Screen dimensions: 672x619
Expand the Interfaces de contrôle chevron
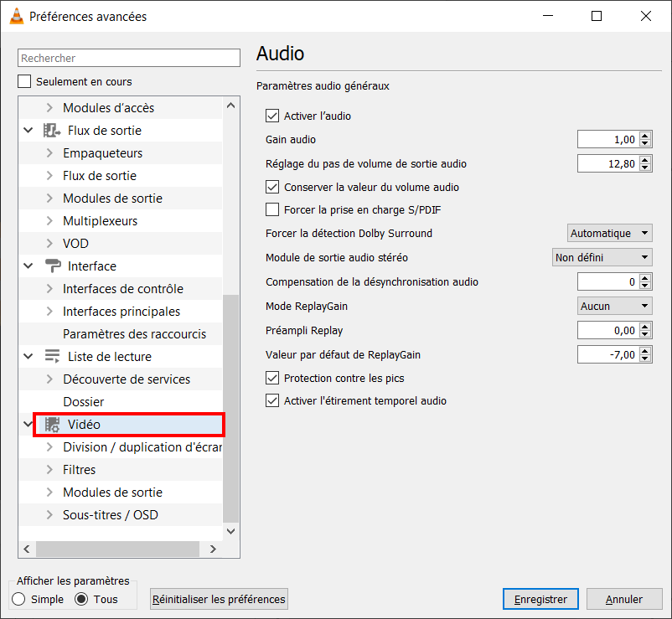pyautogui.click(x=49, y=289)
